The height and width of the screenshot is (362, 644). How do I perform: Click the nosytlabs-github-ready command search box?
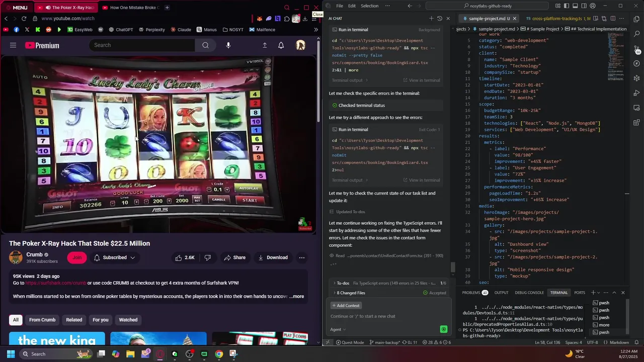[487, 6]
